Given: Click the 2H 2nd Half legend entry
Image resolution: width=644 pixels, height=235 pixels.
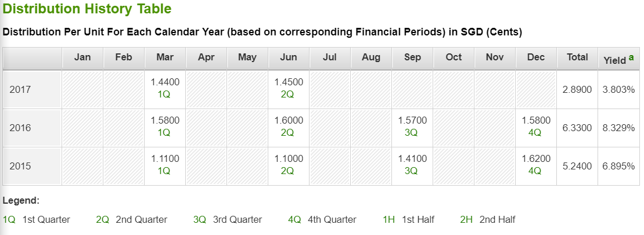Looking at the screenshot, I should click(x=488, y=219).
